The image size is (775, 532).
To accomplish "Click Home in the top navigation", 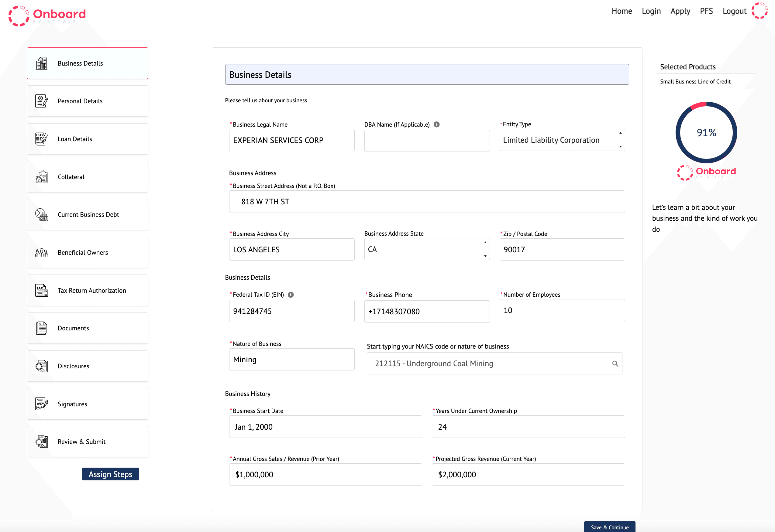I will click(622, 11).
